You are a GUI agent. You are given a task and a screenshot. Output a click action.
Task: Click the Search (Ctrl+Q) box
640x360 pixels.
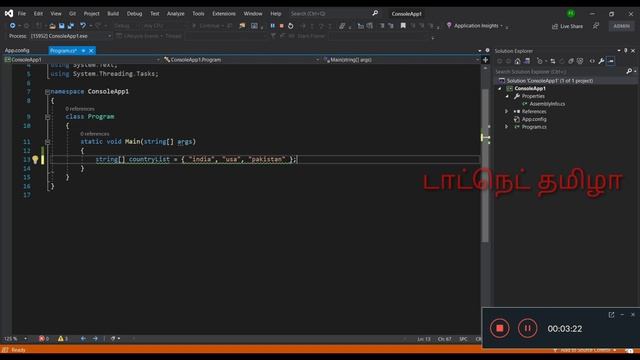(x=334, y=13)
